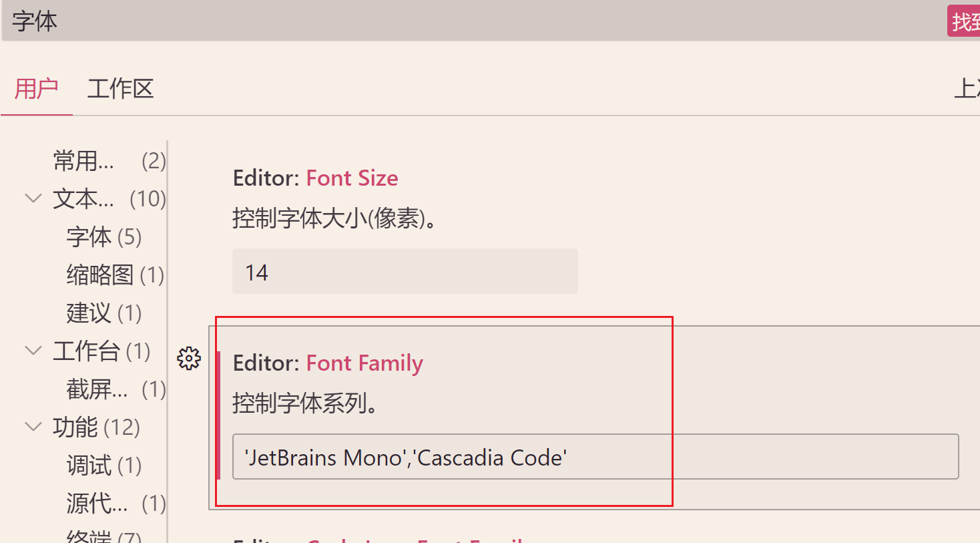980x543 pixels.
Task: Collapse the 文本 tree section chevron
Action: point(33,198)
